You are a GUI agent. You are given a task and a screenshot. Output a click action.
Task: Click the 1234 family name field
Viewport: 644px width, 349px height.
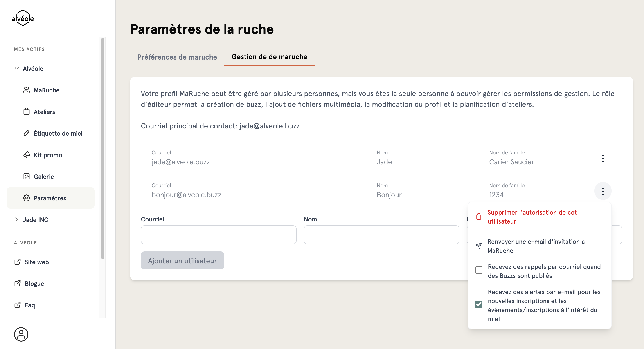(541, 195)
